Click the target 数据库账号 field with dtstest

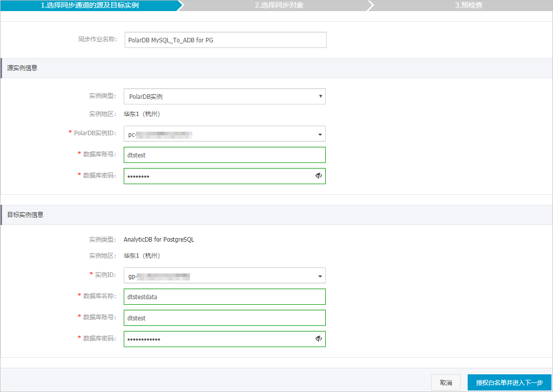pos(225,318)
